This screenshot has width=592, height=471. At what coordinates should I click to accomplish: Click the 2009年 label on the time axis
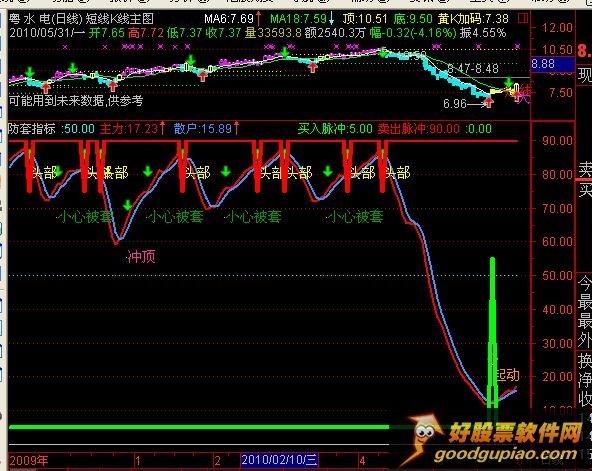tap(29, 461)
